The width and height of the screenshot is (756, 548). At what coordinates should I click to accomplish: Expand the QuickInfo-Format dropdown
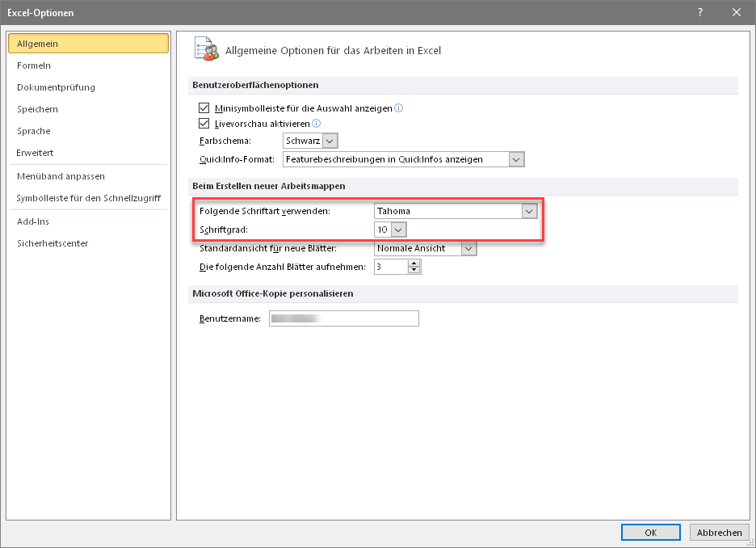517,159
